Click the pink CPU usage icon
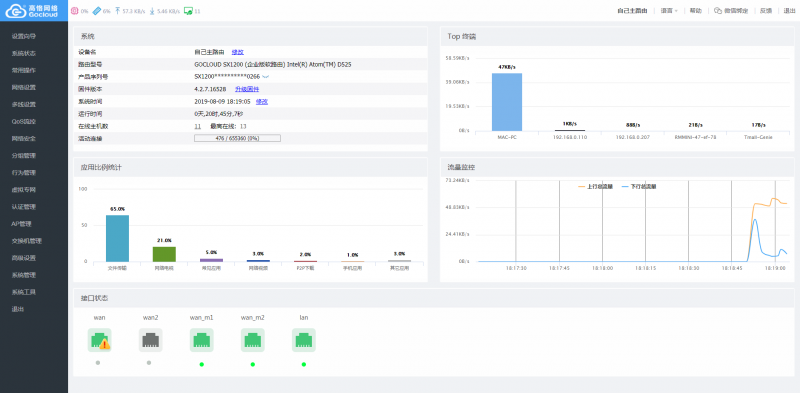Screen dimensions: 800x393 pyautogui.click(x=74, y=11)
